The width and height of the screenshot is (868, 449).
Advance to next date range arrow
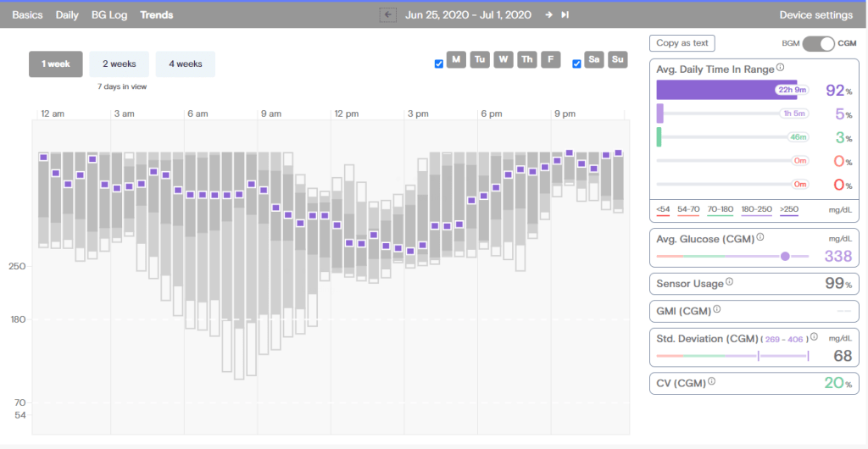pyautogui.click(x=548, y=14)
